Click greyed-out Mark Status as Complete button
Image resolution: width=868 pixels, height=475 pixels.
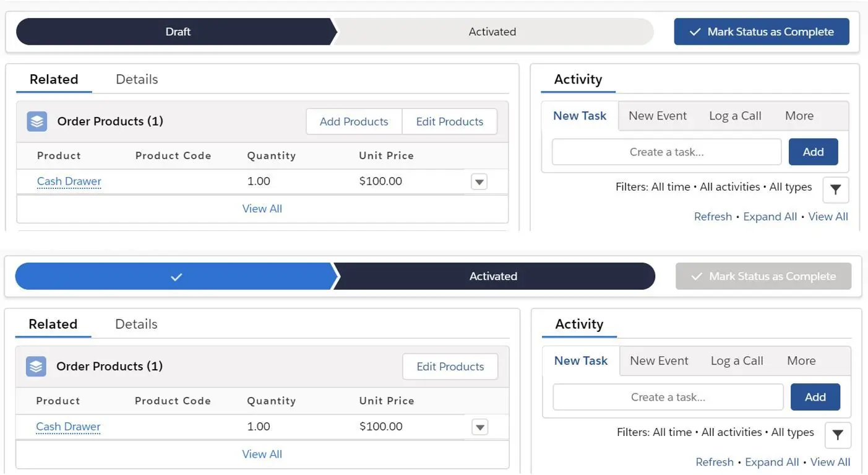tap(763, 276)
